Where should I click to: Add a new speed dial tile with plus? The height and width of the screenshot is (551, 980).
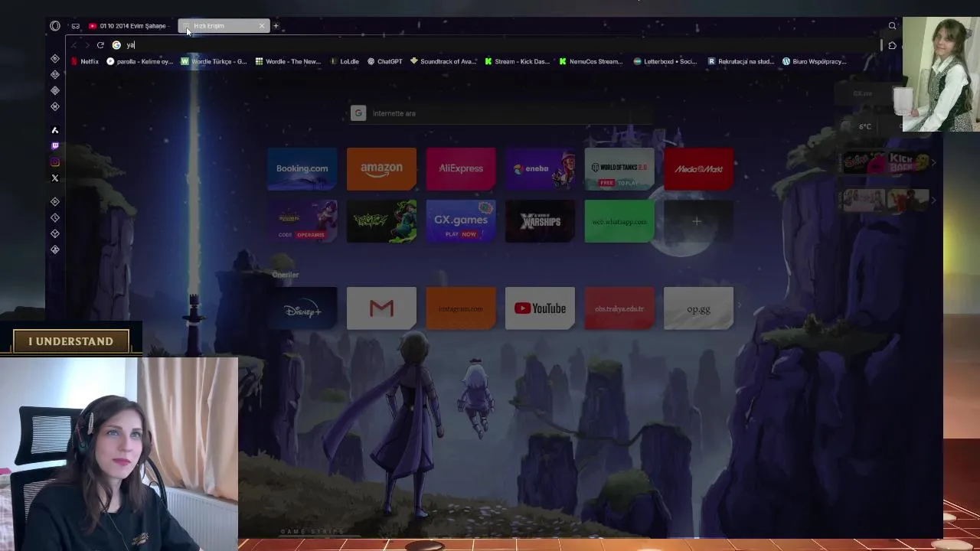point(698,222)
